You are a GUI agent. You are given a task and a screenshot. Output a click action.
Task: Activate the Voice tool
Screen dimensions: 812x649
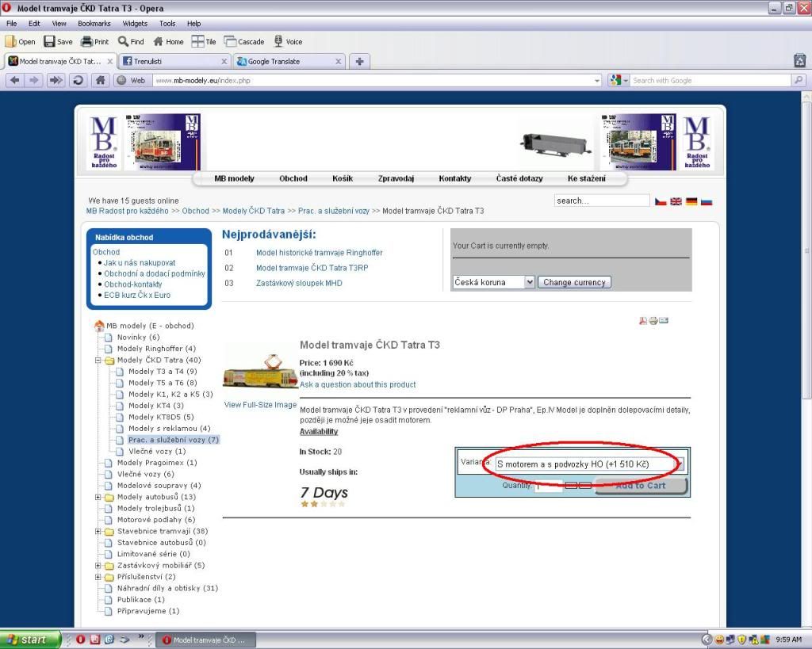[x=288, y=41]
